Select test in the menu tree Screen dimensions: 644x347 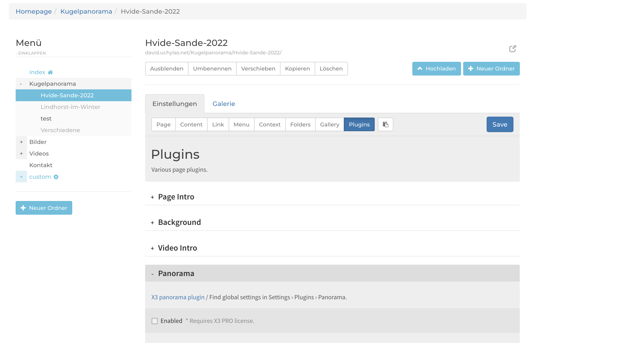click(46, 119)
